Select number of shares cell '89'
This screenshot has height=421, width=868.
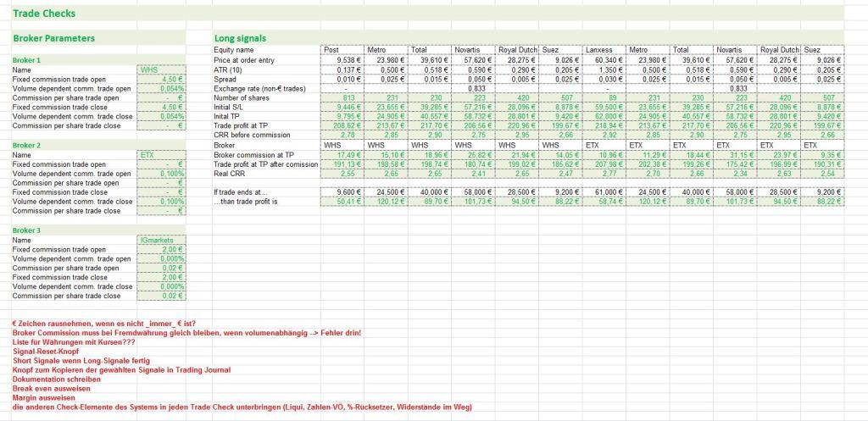tap(604, 98)
